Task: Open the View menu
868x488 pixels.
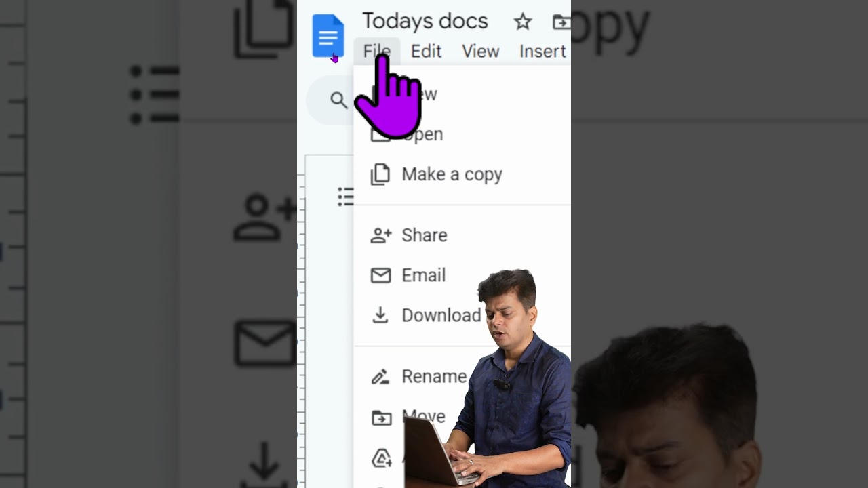Action: click(x=480, y=51)
